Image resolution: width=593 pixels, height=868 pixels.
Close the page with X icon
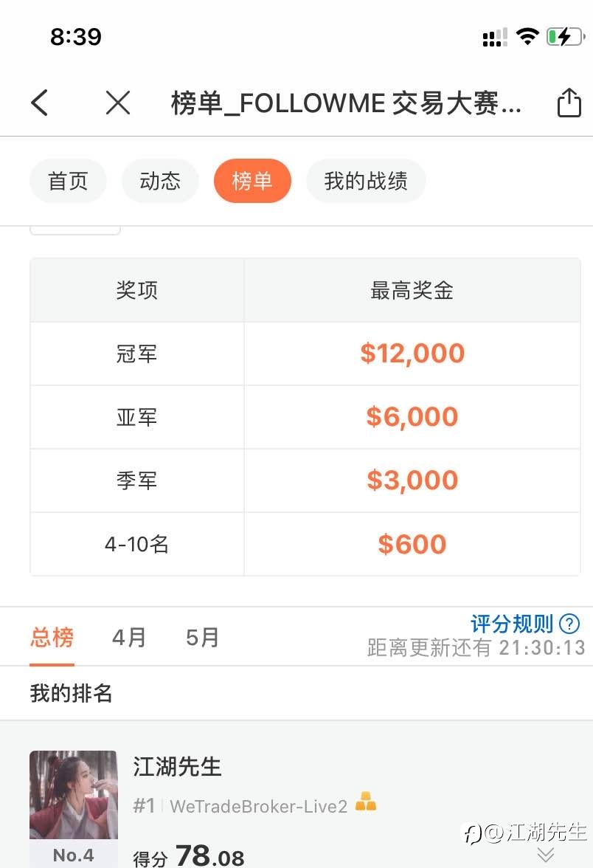118,103
